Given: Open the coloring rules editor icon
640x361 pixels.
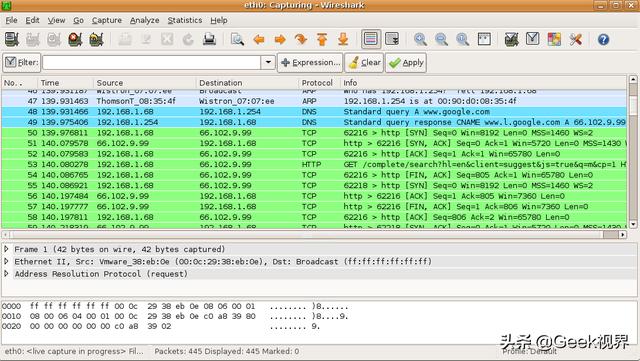Looking at the screenshot, I should [x=554, y=40].
